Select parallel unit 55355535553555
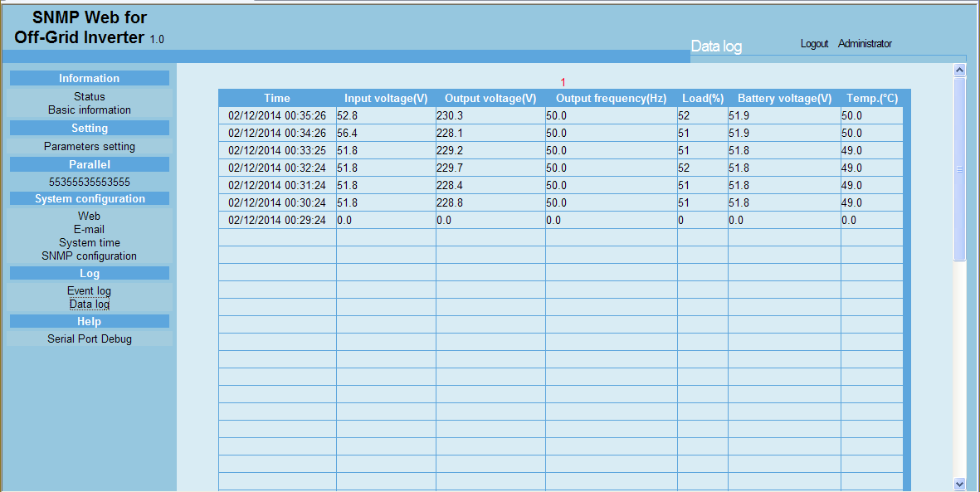Image resolution: width=980 pixels, height=492 pixels. click(x=90, y=182)
